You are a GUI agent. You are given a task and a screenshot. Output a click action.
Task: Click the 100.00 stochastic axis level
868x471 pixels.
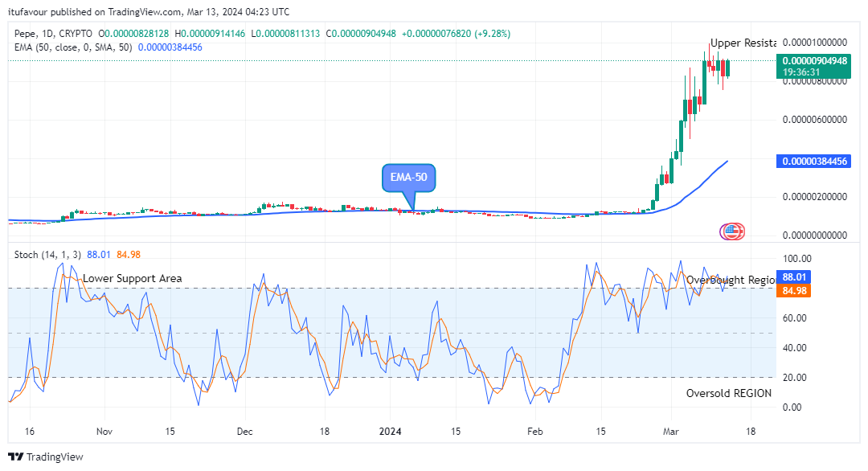pyautogui.click(x=796, y=259)
